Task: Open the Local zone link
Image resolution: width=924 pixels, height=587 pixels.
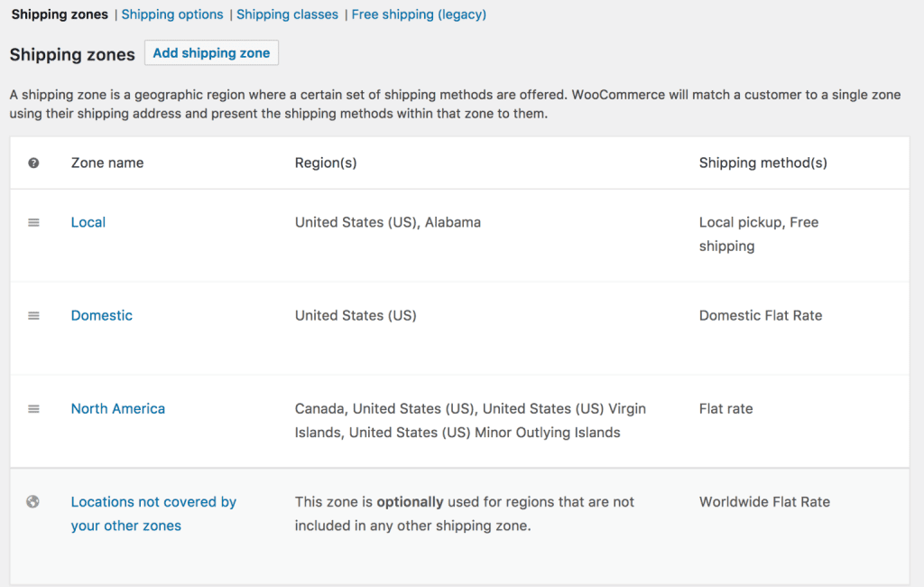Action: (88, 222)
